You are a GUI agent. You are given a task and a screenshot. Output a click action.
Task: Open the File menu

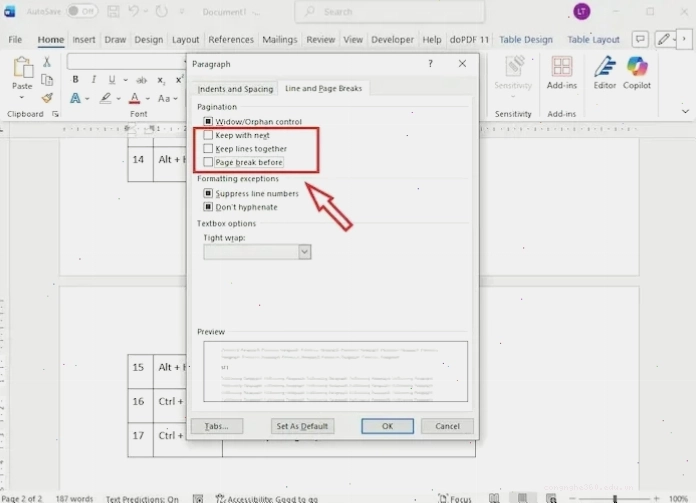click(15, 40)
